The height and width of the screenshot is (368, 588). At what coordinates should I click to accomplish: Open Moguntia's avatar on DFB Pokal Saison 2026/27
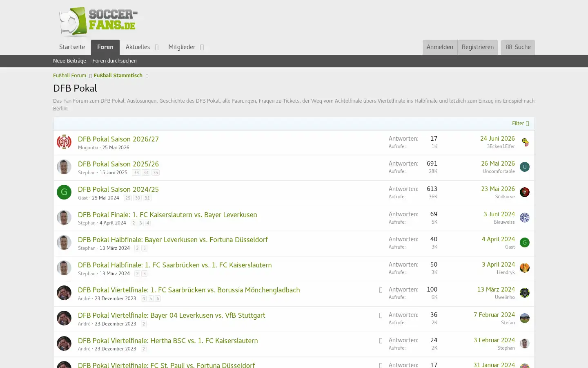[64, 142]
